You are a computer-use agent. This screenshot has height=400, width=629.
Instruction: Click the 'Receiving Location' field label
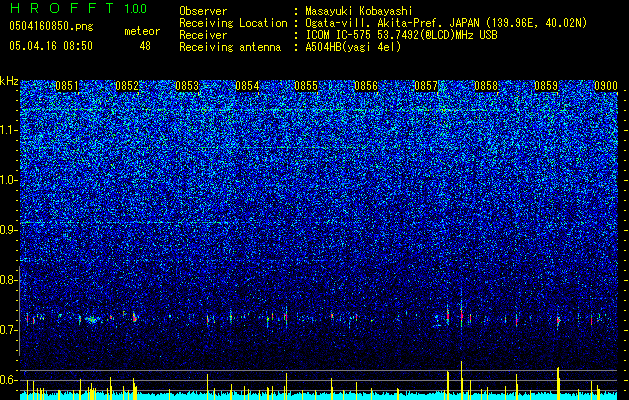(x=233, y=23)
